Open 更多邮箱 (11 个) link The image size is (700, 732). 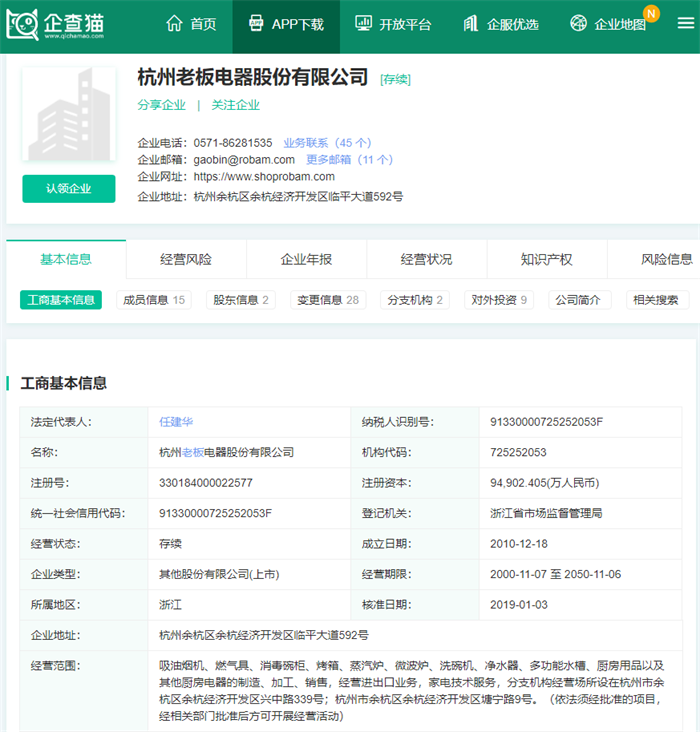349,160
